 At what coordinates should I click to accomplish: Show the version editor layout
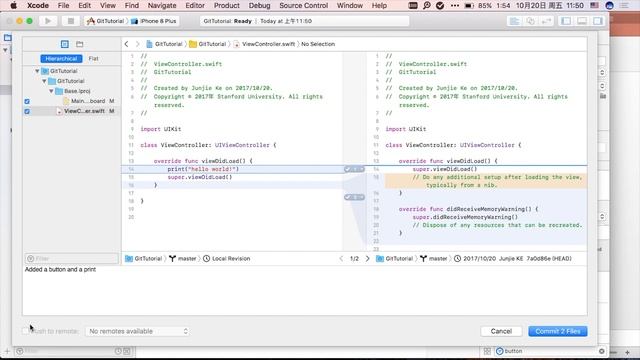tap(546, 21)
